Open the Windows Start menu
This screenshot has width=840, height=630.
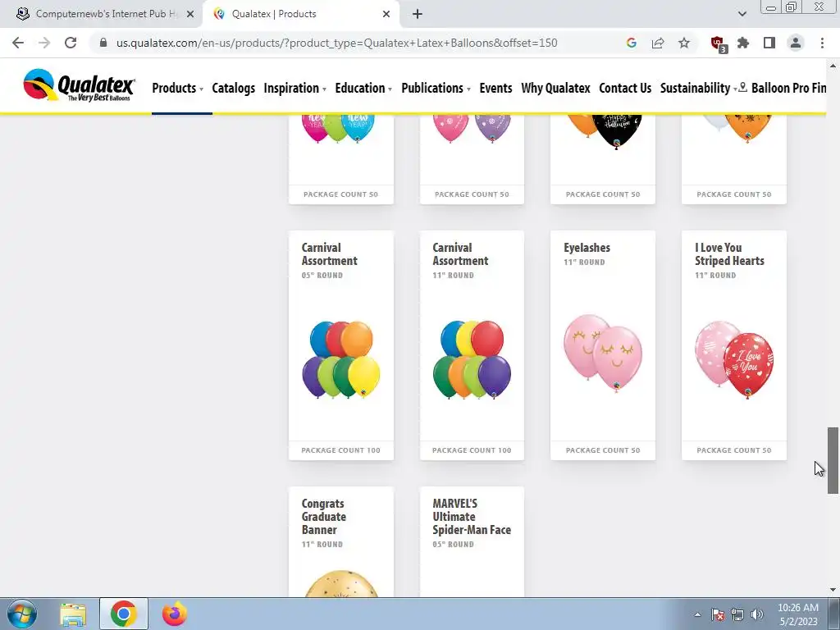tap(21, 614)
